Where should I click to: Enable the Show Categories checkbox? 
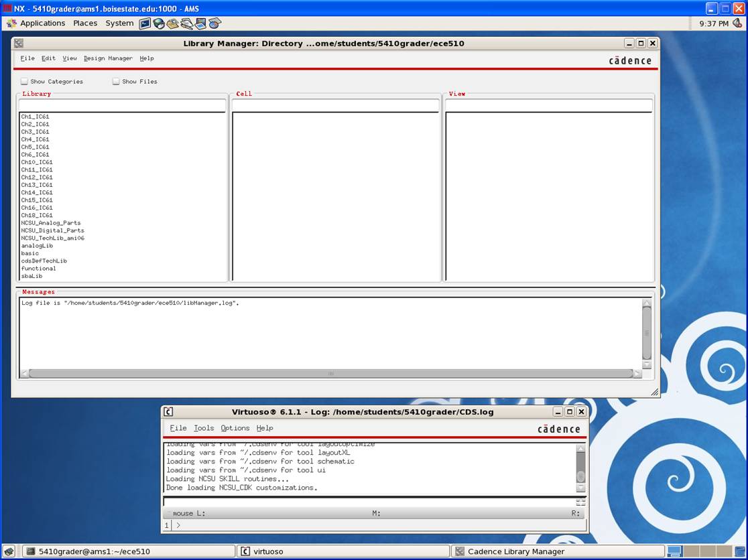pyautogui.click(x=24, y=82)
